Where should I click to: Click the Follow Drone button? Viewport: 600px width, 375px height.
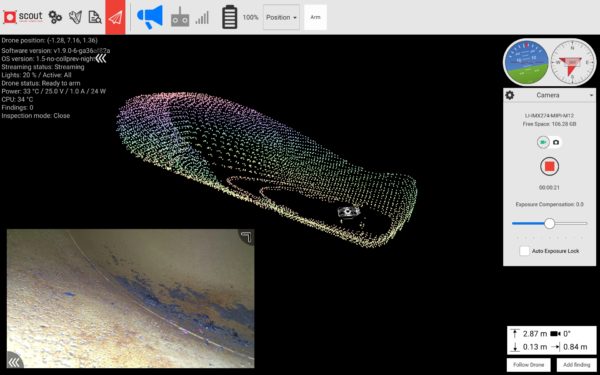coord(528,365)
